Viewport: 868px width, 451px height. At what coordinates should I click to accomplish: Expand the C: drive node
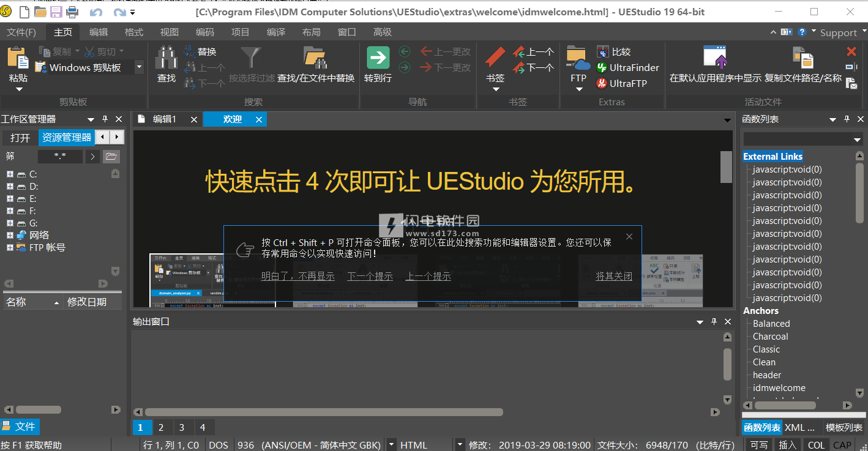click(10, 174)
